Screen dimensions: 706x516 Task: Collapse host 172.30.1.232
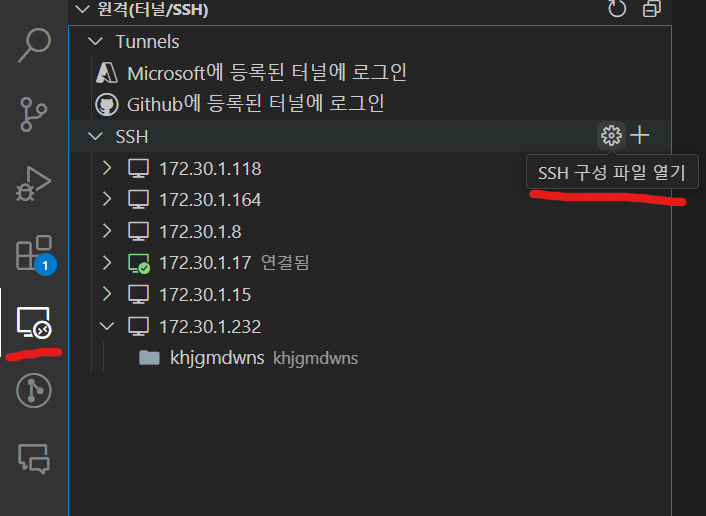[107, 326]
